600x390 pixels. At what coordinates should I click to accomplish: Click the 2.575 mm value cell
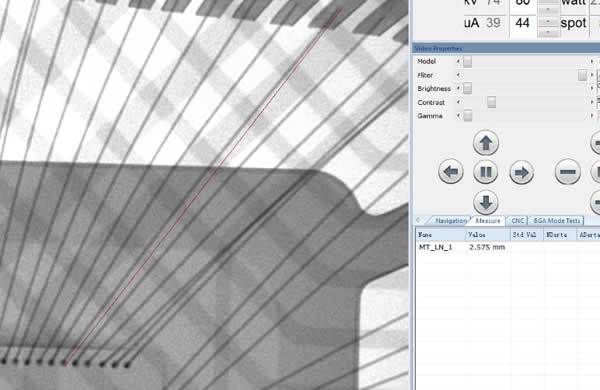487,247
